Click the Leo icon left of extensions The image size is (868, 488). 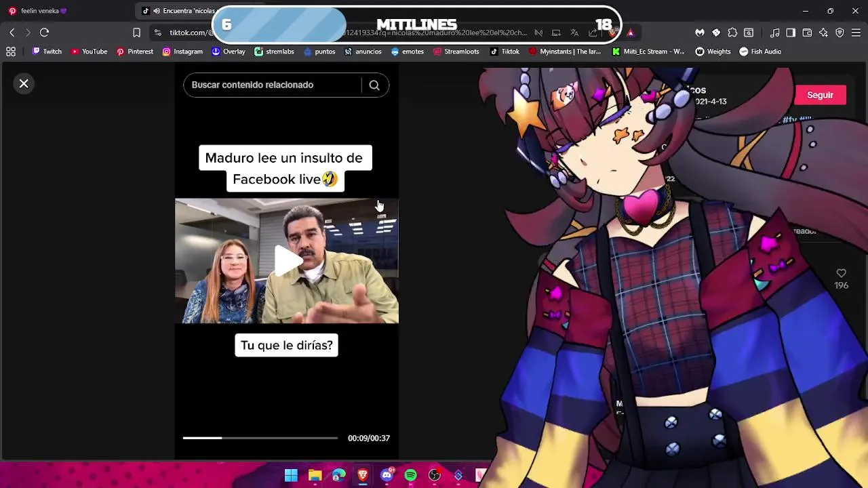coord(700,33)
